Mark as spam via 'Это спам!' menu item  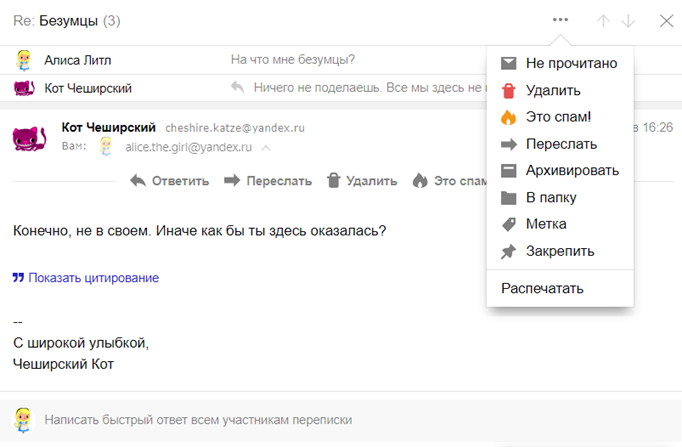click(x=560, y=117)
